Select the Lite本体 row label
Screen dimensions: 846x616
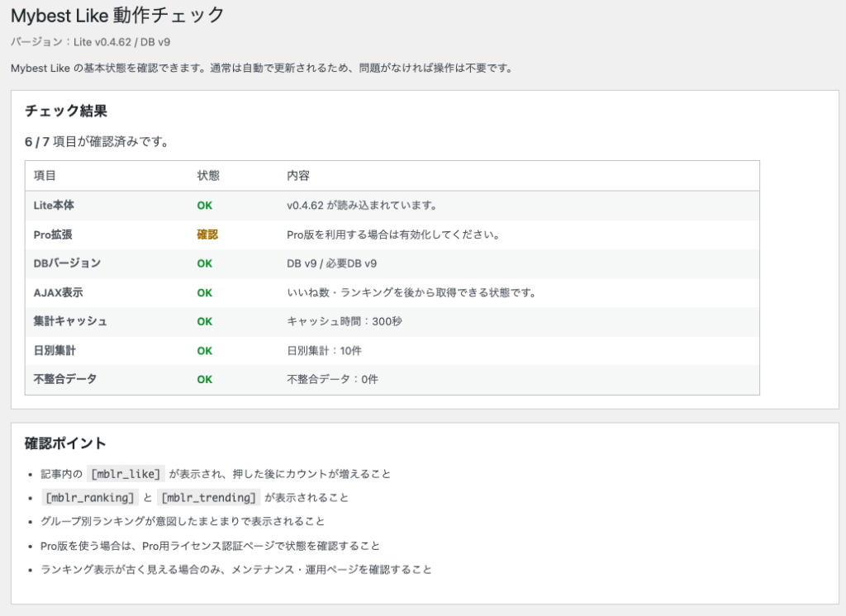pos(54,206)
